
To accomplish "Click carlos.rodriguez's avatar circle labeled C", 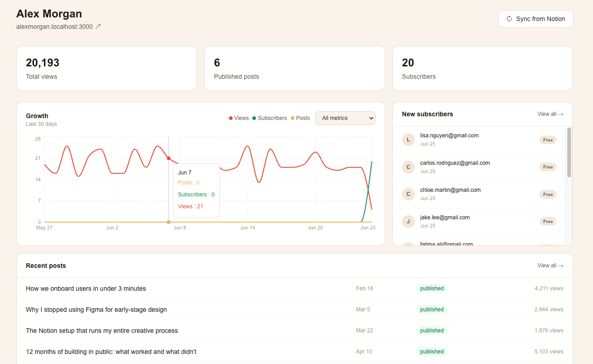I will coord(408,167).
